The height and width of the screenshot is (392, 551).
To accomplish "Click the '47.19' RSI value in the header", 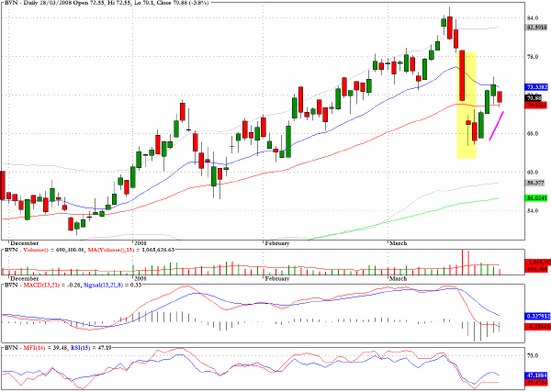I will pos(104,348).
